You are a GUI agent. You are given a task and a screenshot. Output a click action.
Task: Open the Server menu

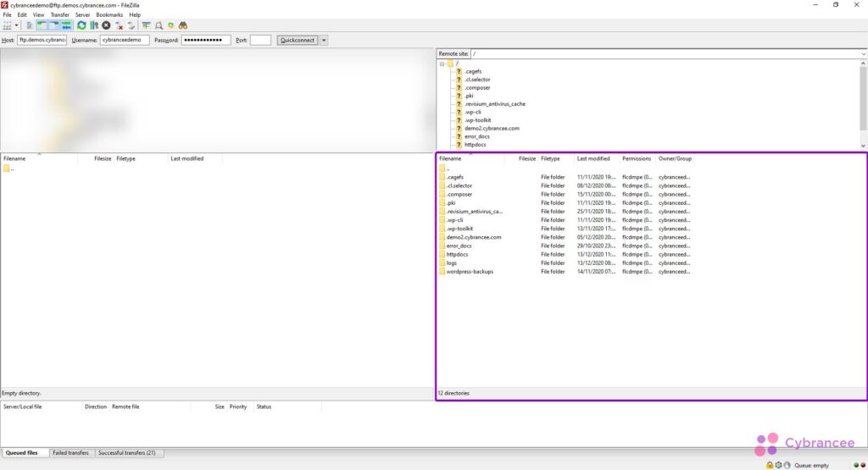coord(82,15)
